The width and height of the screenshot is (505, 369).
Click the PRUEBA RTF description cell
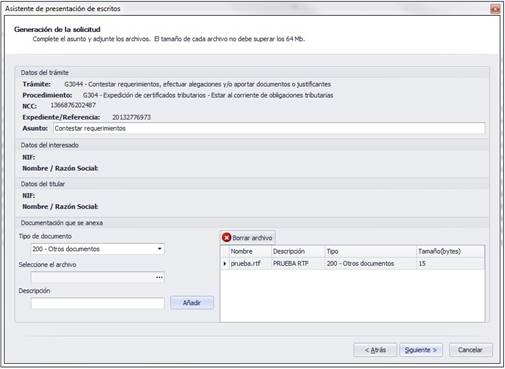298,264
